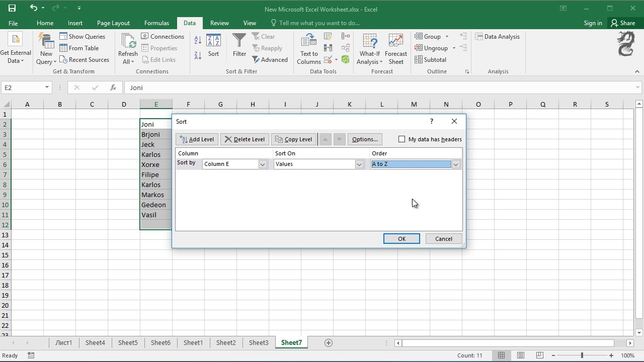The width and height of the screenshot is (644, 362).
Task: Switch to Page Break Preview view icon
Action: [x=540, y=355]
